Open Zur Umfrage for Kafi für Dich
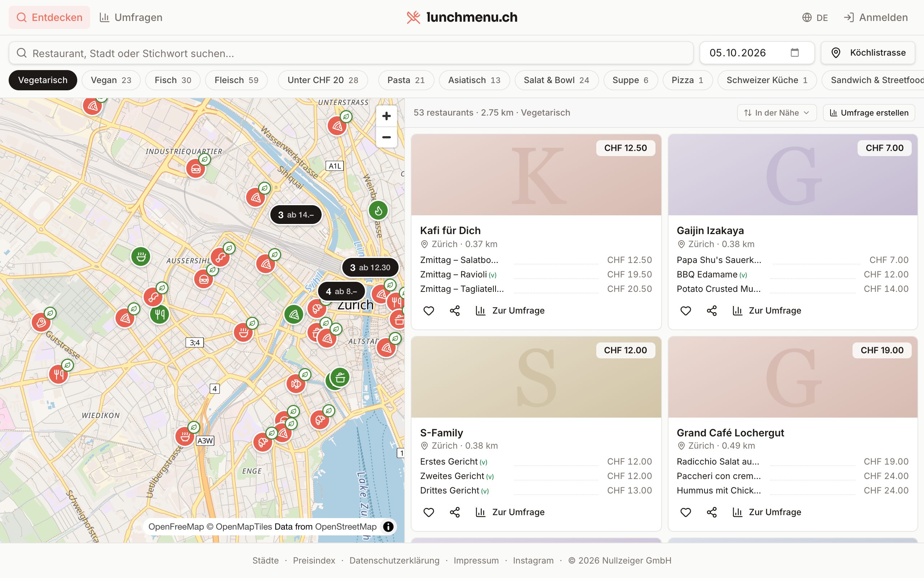The height and width of the screenshot is (578, 924). point(510,311)
